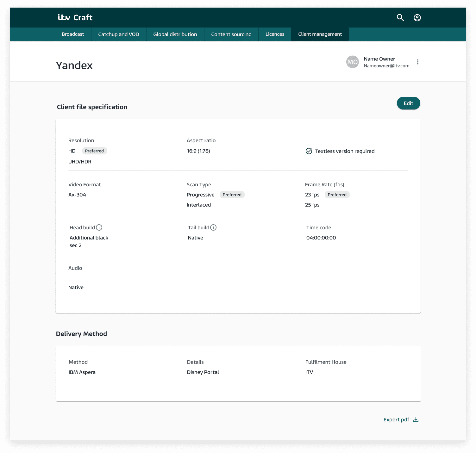Click the Delivery Method heading
Image resolution: width=476 pixels, height=453 pixels.
(x=81, y=334)
